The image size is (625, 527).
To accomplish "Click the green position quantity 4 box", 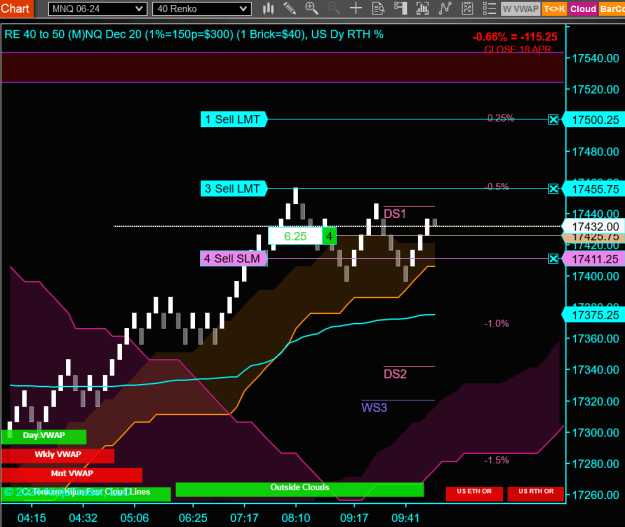I will pos(329,236).
